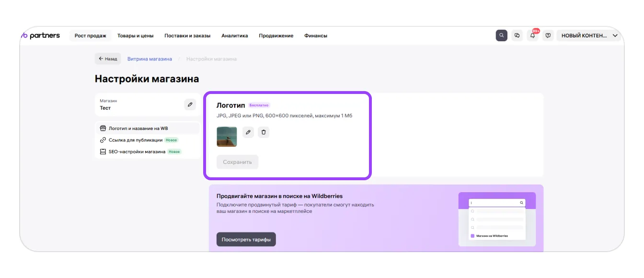
Task: Click the Новое badge beside Ссылка для публикации
Action: [172, 140]
